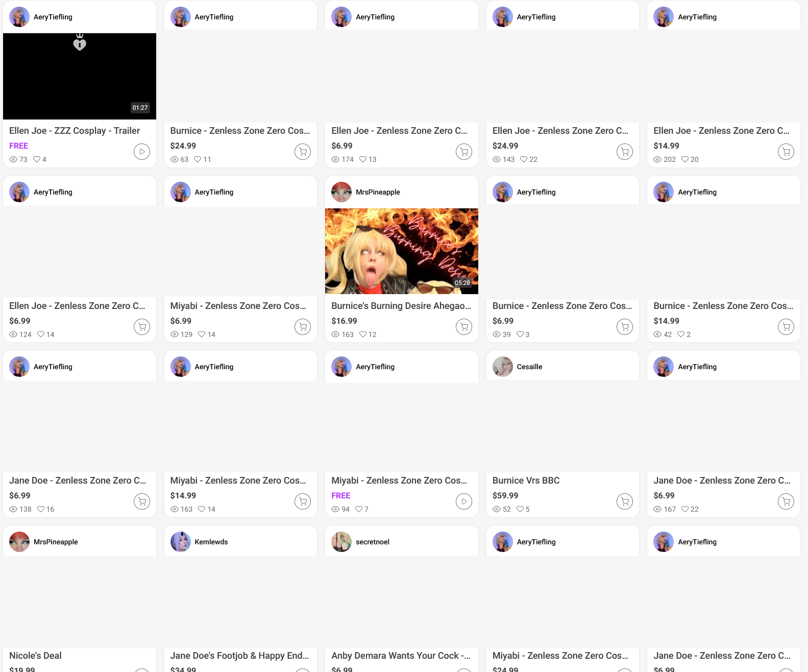Add the $14.99 Burnice video to cart
Viewport: 808px width, 672px height.
pos(786,327)
